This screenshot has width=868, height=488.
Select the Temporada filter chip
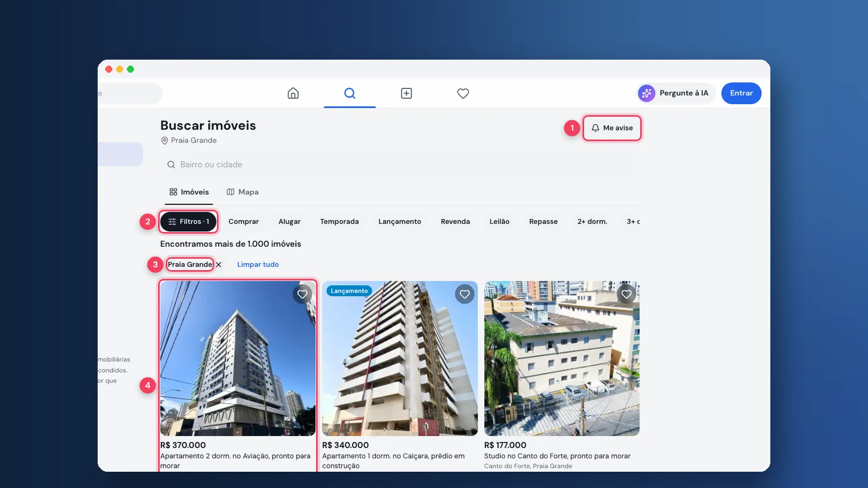[x=339, y=222]
